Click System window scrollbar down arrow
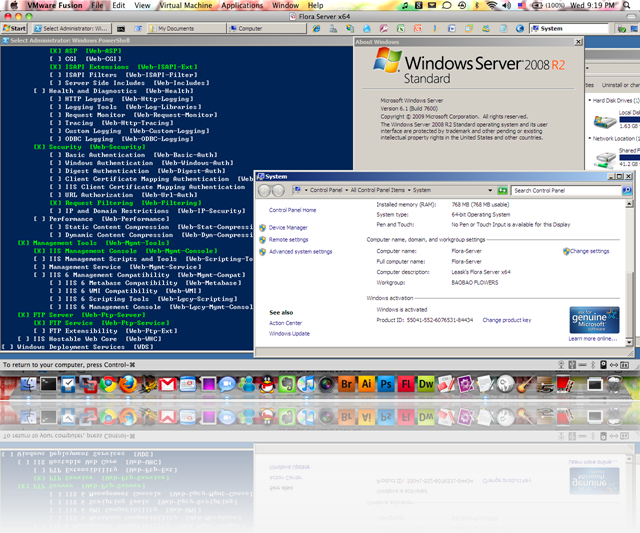Viewport: 640px width, 533px height. click(629, 342)
